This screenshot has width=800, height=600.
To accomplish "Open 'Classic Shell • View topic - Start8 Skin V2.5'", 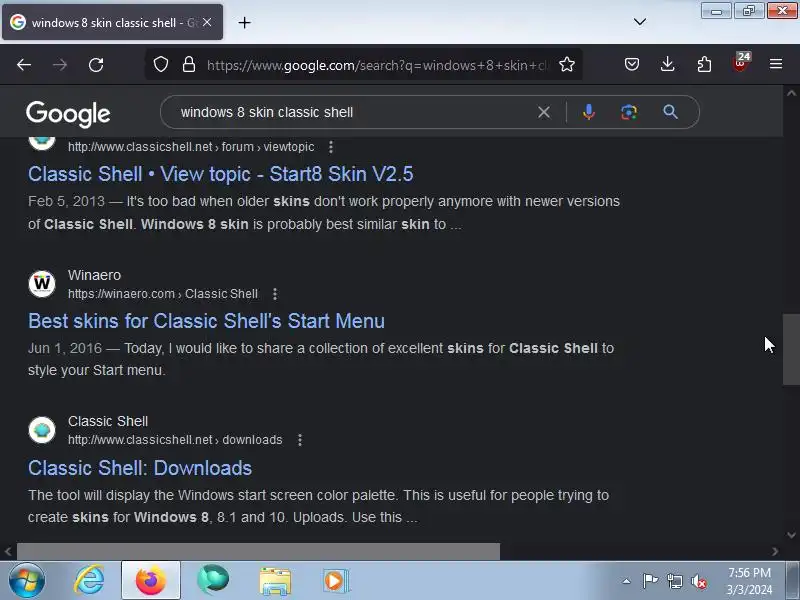I will (220, 174).
